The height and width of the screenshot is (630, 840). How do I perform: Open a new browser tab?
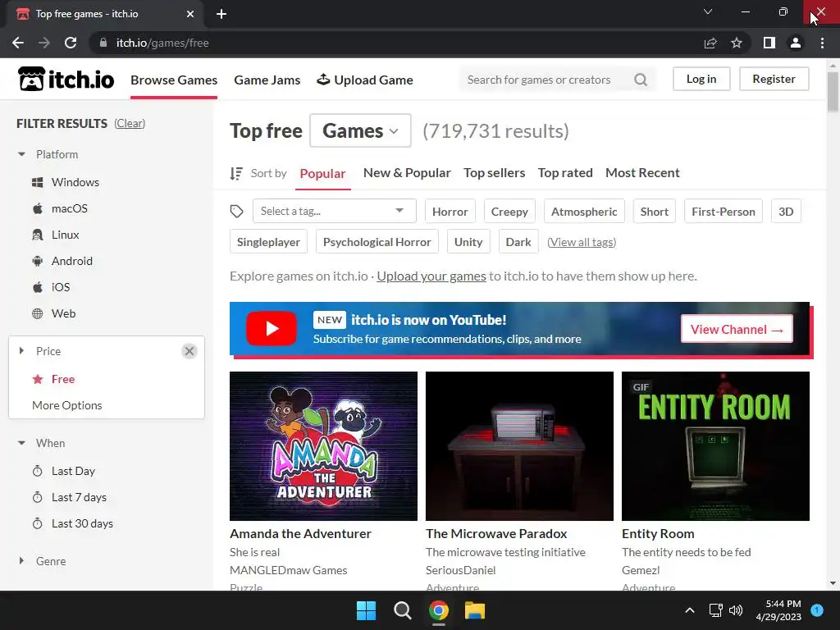pos(221,14)
